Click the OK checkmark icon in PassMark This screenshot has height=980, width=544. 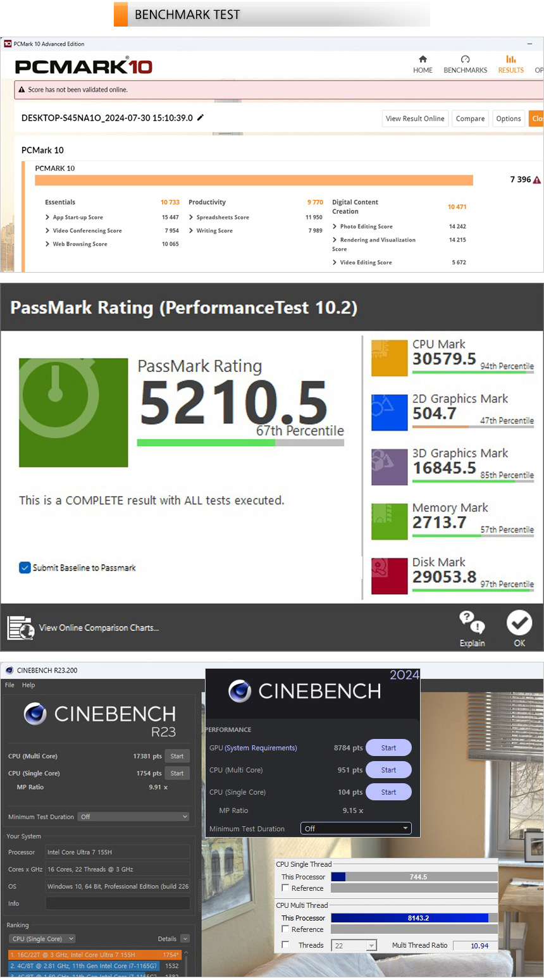coord(519,623)
